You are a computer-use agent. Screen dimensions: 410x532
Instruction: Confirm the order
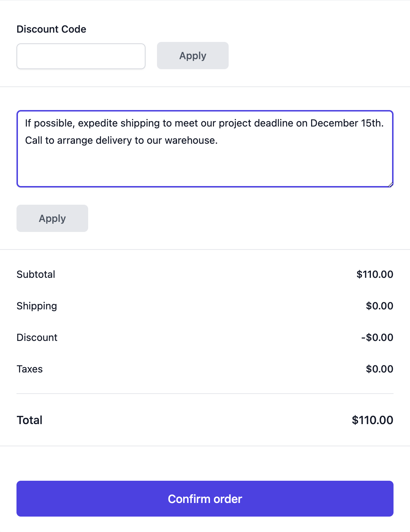click(205, 499)
